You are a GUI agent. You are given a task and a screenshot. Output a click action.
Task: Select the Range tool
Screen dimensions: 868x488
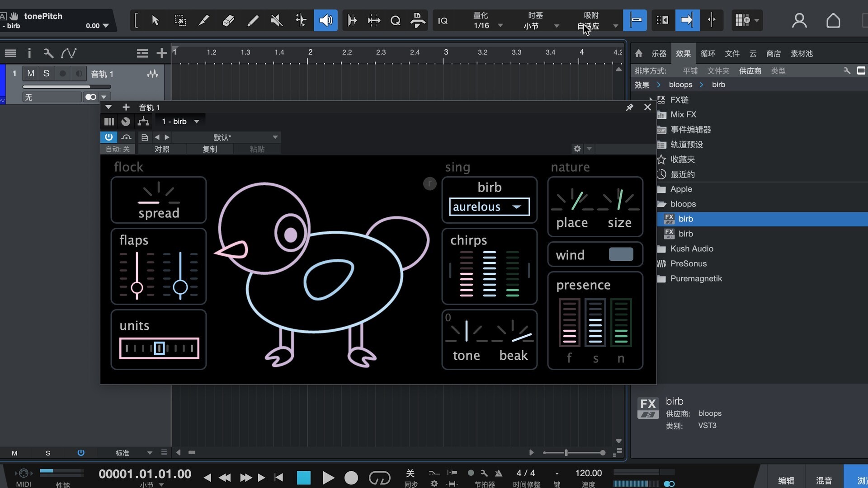click(x=180, y=20)
